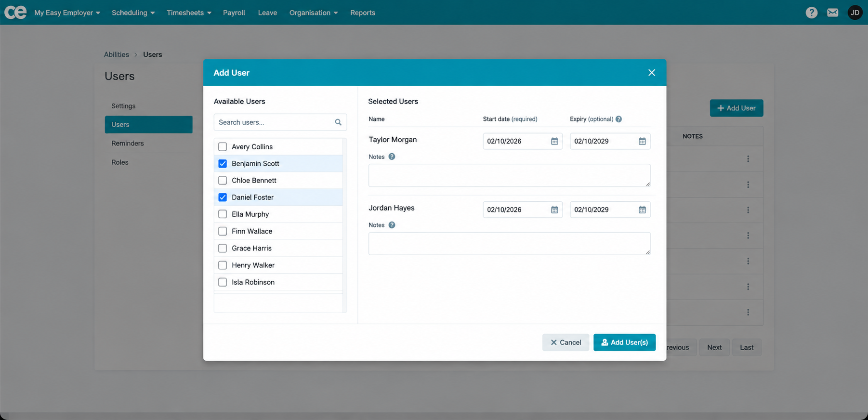Expand the Timesheets menu dropdown

[x=189, y=13]
